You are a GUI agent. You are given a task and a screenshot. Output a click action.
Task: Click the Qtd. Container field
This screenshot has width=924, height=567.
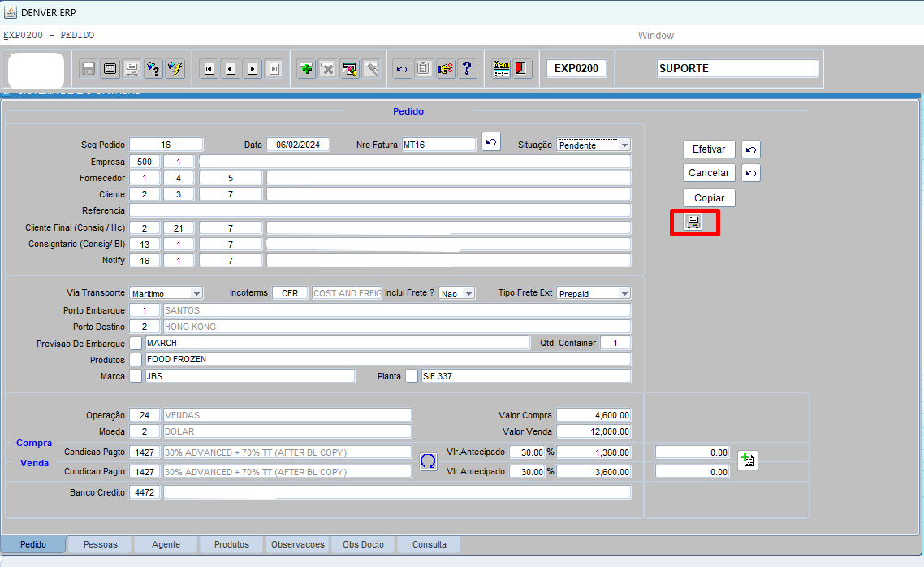pos(615,343)
